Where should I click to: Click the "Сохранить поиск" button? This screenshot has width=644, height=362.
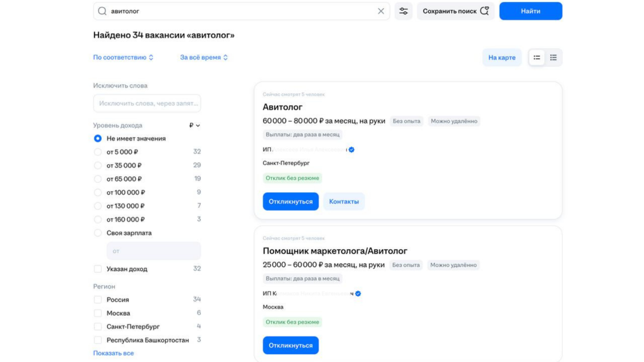click(x=455, y=11)
